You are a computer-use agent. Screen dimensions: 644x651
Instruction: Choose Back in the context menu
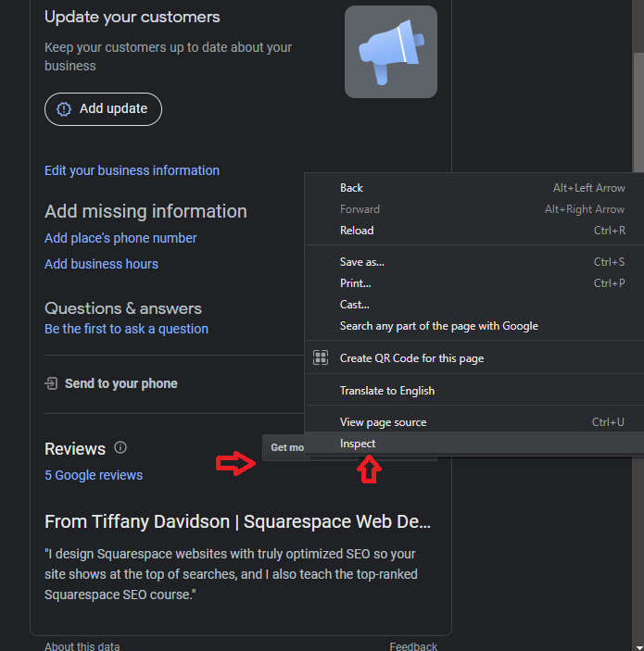(474, 188)
